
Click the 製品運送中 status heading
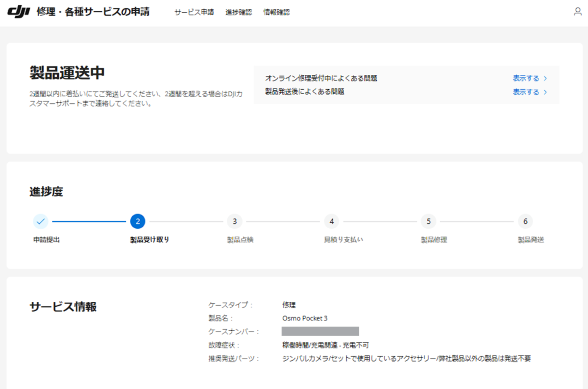67,73
